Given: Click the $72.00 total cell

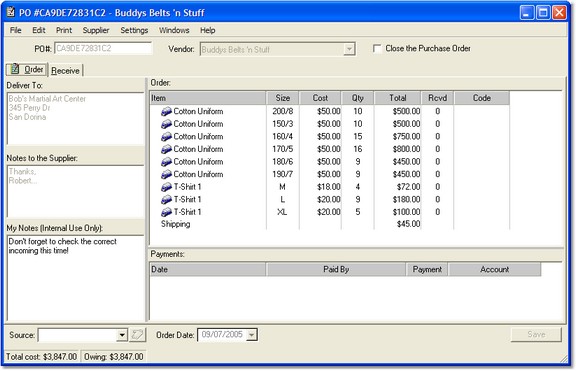Looking at the screenshot, I should click(408, 187).
